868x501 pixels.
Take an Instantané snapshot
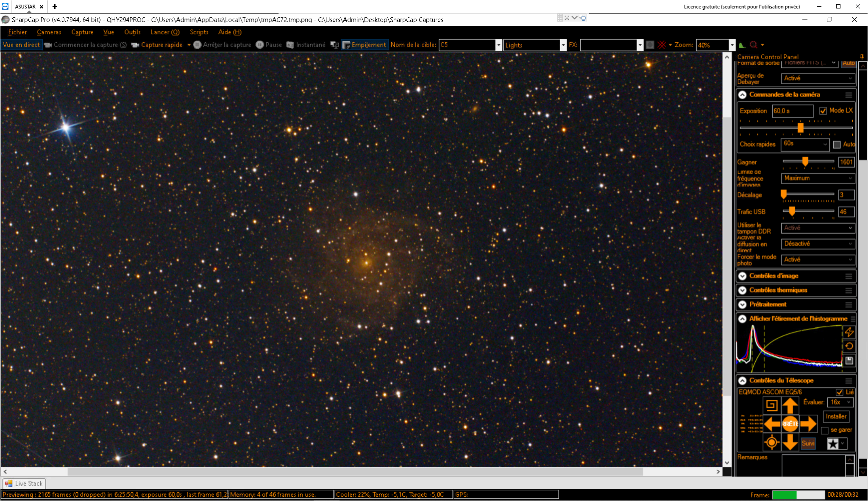click(x=306, y=45)
